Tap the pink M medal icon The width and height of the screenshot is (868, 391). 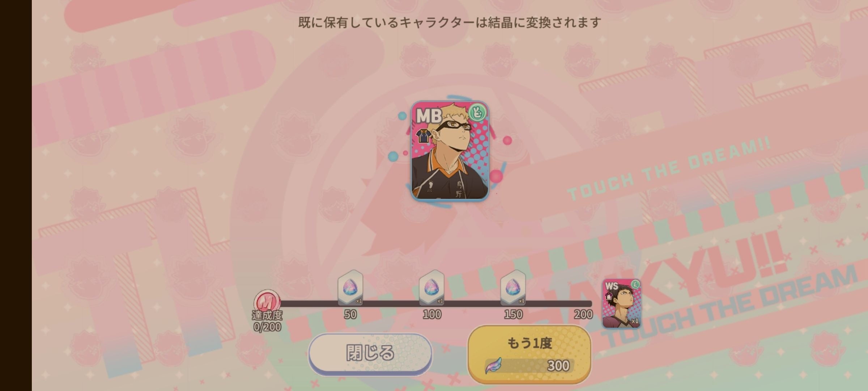267,301
